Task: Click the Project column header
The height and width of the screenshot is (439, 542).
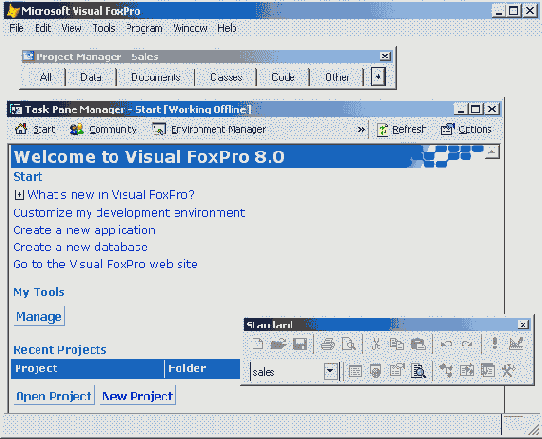Action: coord(87,369)
